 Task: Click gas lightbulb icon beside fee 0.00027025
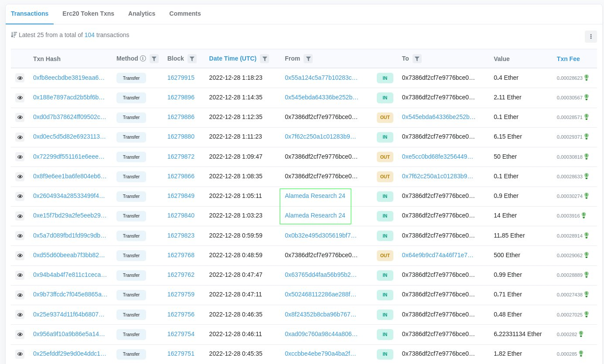587,314
